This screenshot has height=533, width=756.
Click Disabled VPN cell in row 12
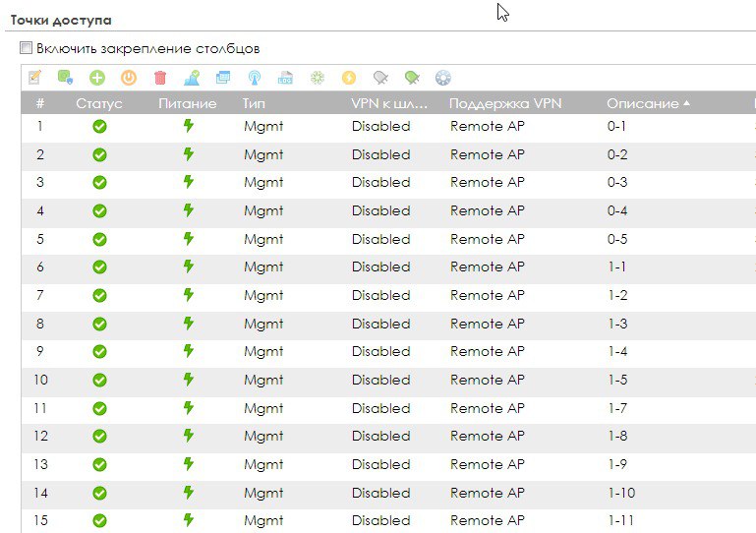(x=380, y=436)
